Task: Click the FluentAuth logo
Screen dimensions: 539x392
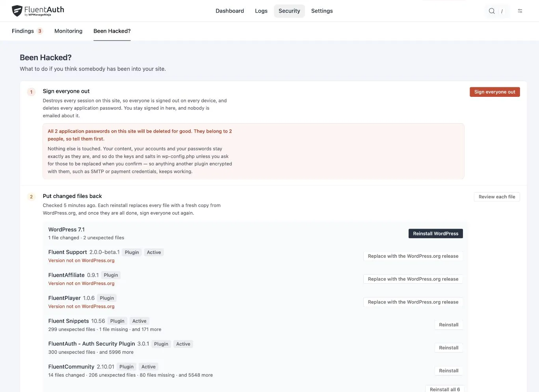Action: tap(38, 11)
